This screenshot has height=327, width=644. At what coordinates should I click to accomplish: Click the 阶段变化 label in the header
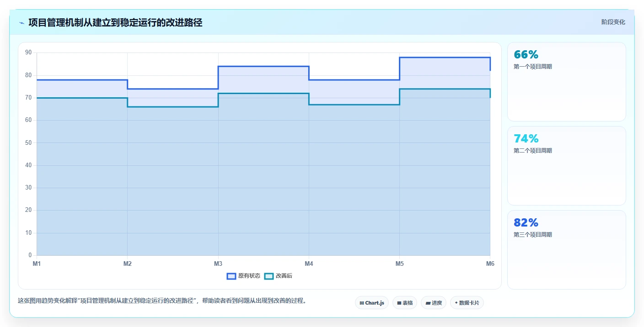tap(613, 22)
